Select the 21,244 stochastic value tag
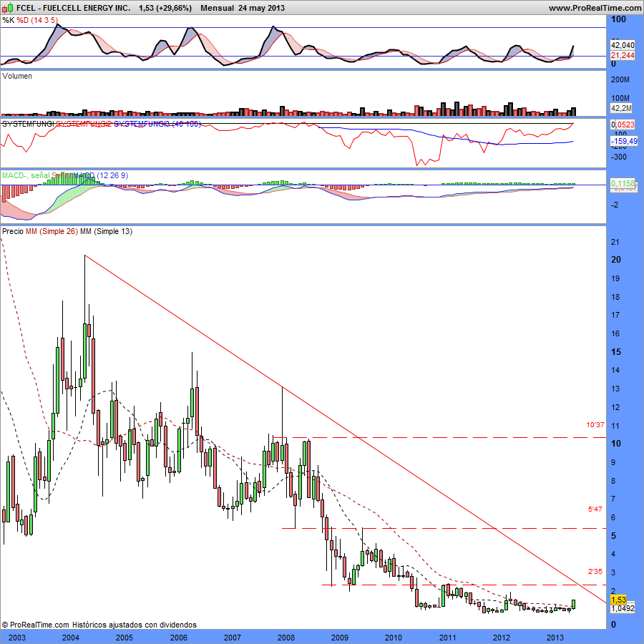The height and width of the screenshot is (644, 644). [x=623, y=55]
